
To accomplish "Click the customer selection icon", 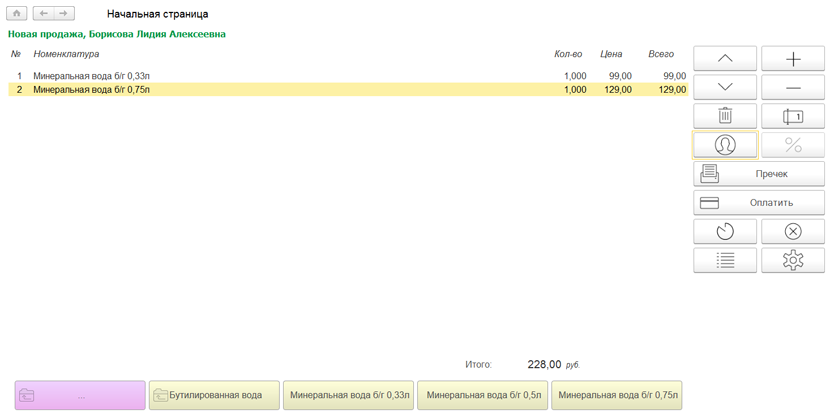I will tap(725, 145).
